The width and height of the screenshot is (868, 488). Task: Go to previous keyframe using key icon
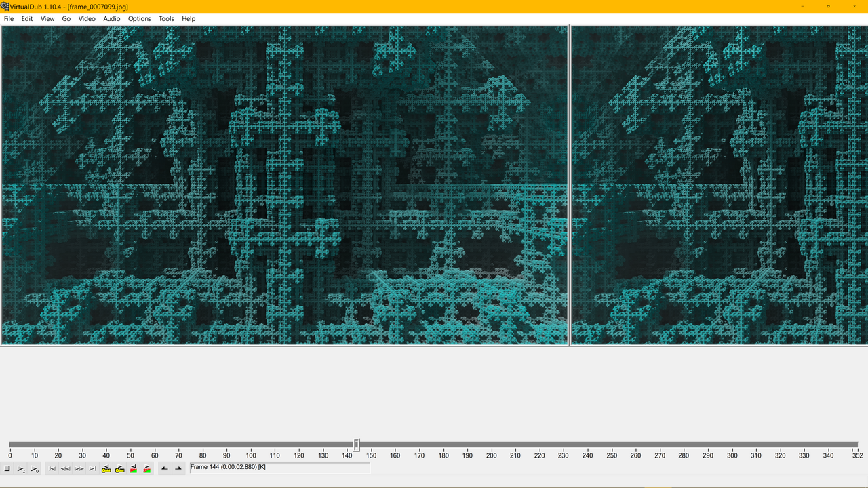106,469
